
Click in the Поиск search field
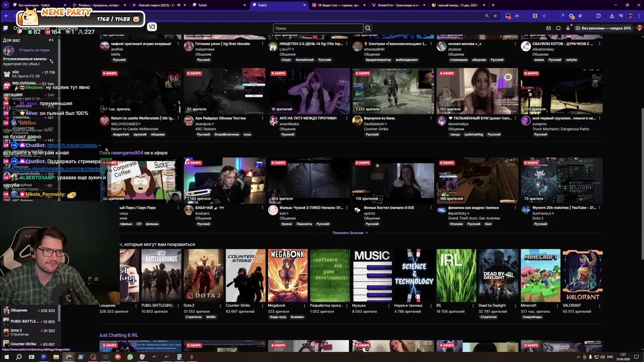click(317, 28)
